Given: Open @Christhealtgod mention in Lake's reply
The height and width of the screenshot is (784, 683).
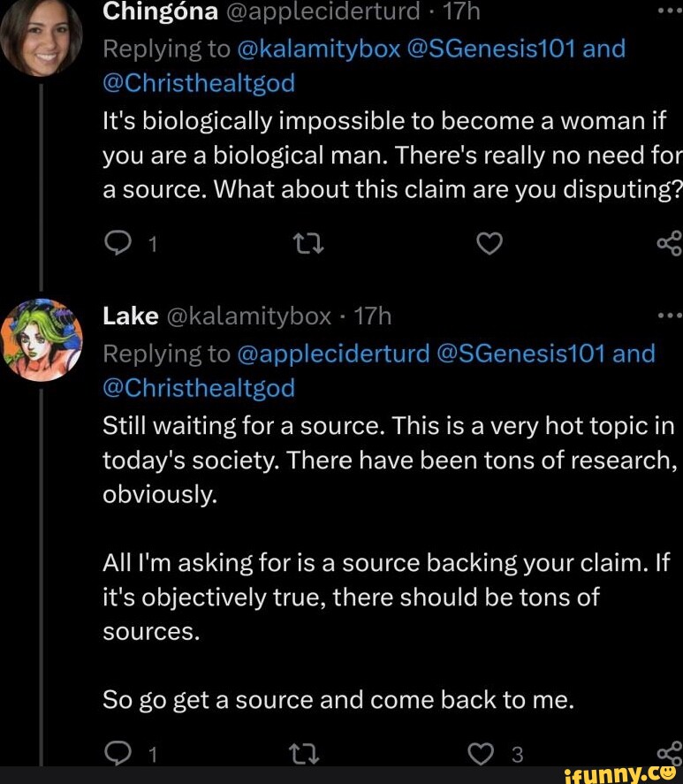Looking at the screenshot, I should point(199,389).
